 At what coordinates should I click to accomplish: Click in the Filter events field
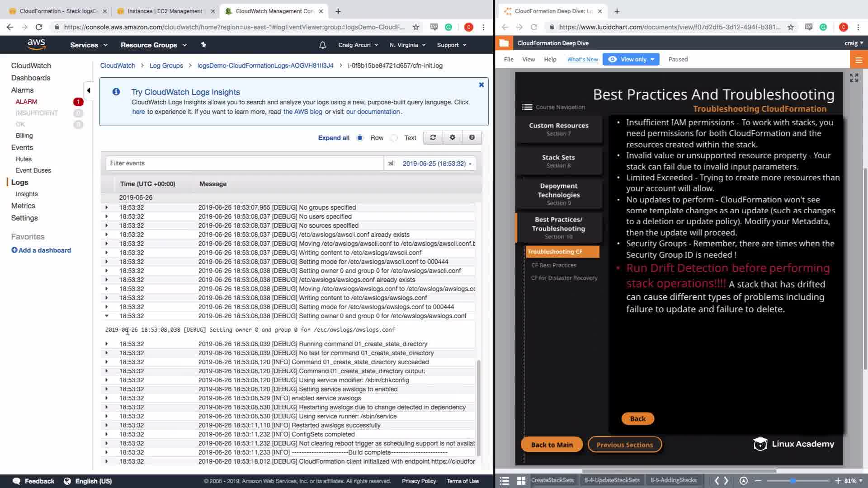(x=244, y=163)
